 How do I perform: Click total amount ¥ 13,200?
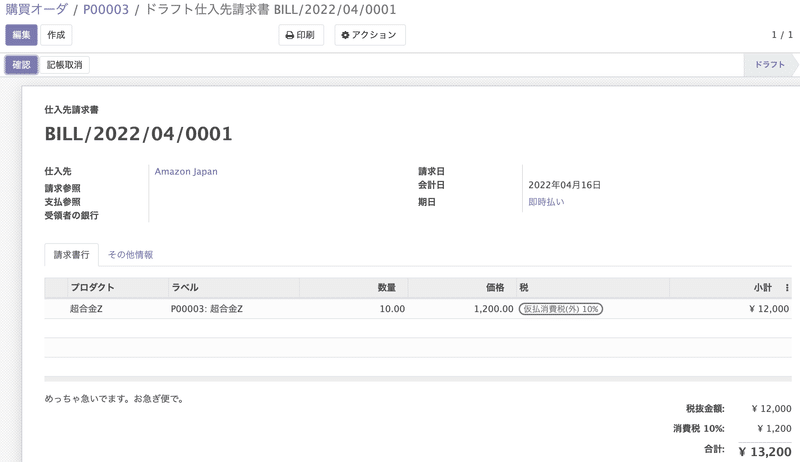(765, 452)
